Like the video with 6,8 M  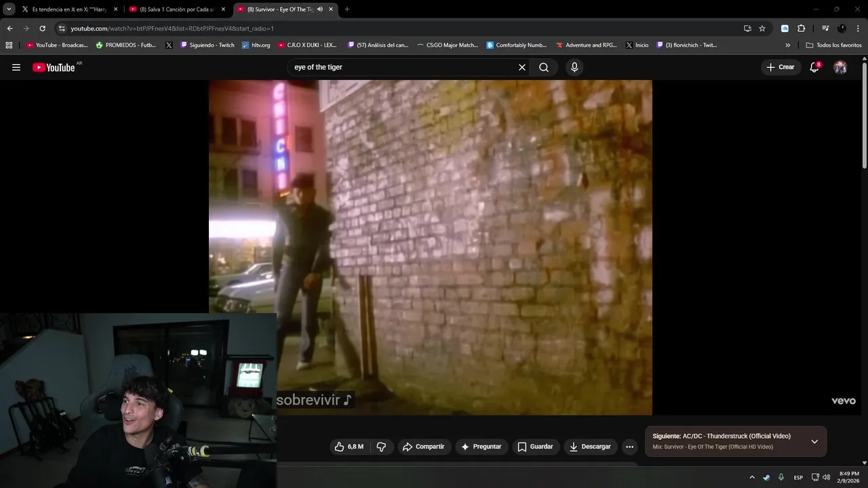point(349,447)
